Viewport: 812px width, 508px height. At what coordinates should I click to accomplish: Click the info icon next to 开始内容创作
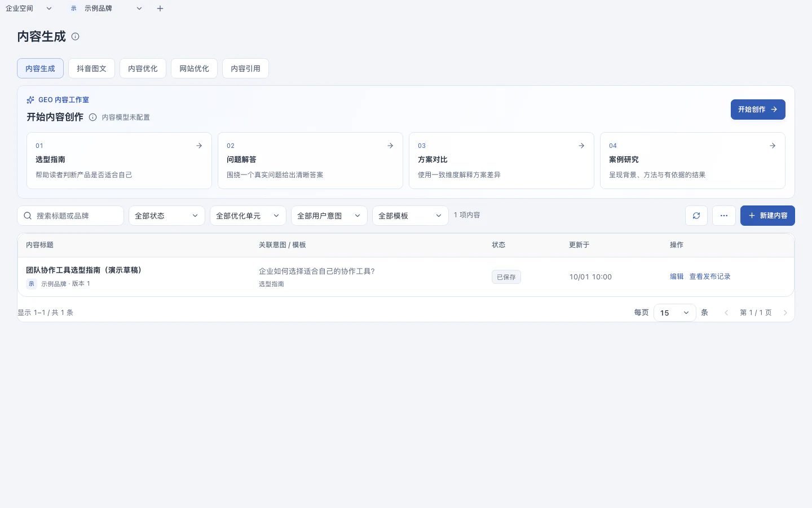[x=92, y=117]
